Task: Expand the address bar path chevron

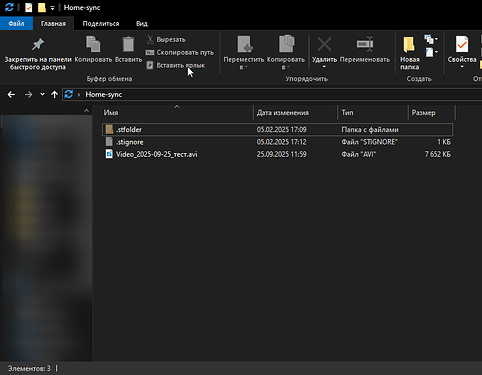Action: (79, 95)
